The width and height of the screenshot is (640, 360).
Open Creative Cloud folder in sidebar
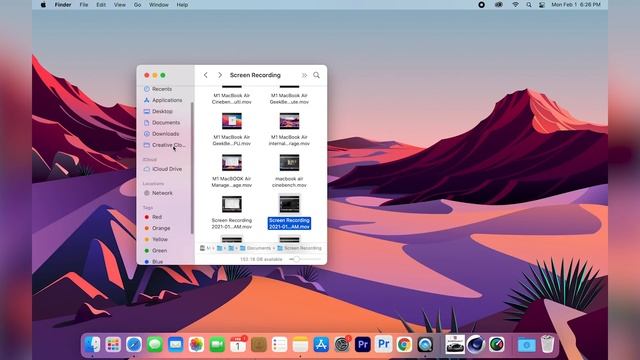click(x=164, y=145)
